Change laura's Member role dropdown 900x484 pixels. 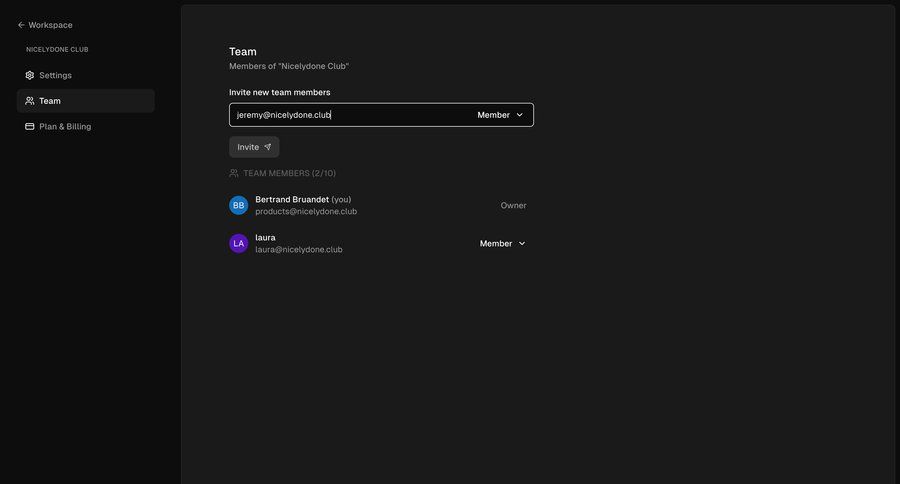[502, 243]
